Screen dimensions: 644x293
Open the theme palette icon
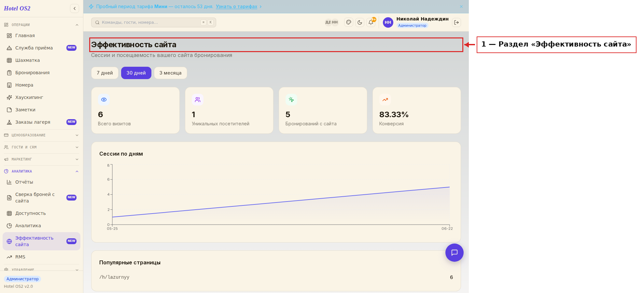(349, 22)
